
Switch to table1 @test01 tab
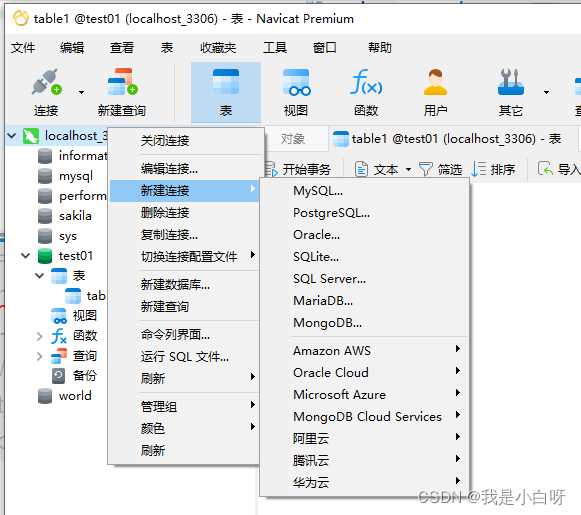(453, 139)
